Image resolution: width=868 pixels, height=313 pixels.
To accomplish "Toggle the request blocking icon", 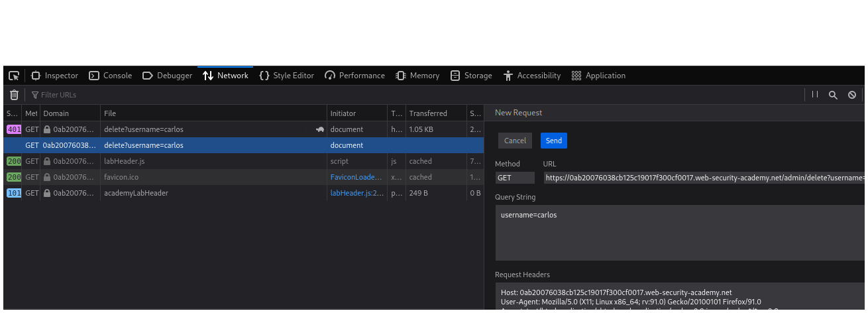I will [852, 95].
